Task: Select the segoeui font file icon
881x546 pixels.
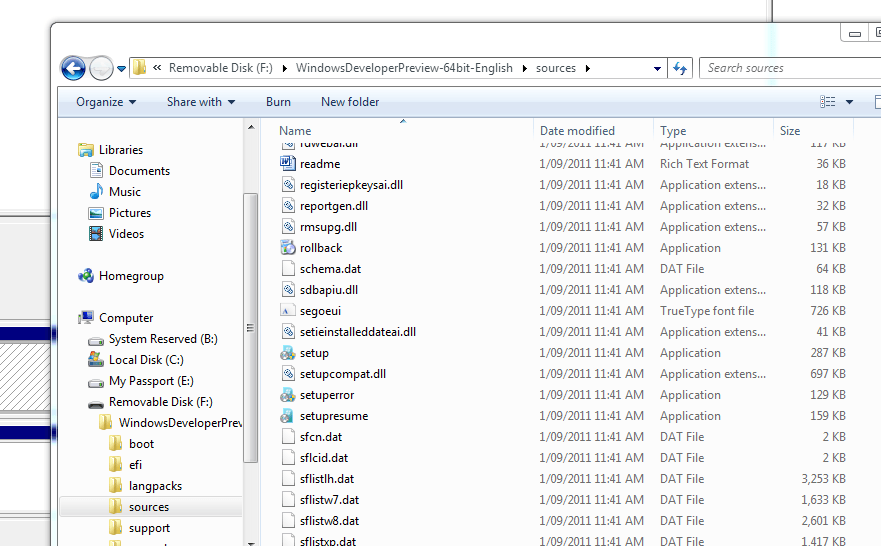Action: point(288,311)
